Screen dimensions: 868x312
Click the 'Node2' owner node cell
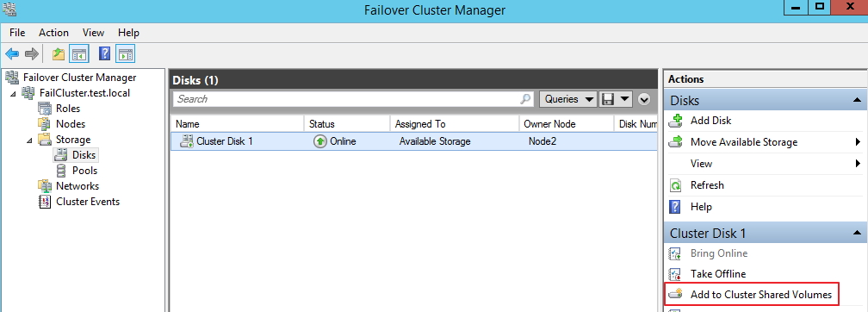coord(542,141)
